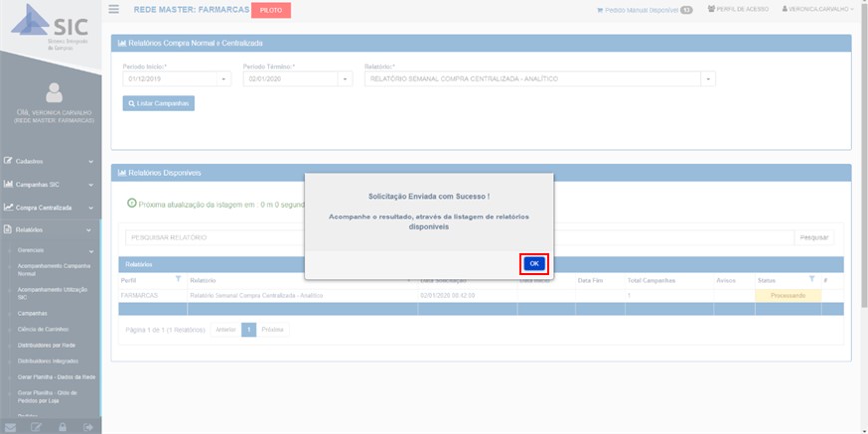This screenshot has width=868, height=434.
Task: Open the Relatório type dropdown arrow
Action: [x=708, y=79]
